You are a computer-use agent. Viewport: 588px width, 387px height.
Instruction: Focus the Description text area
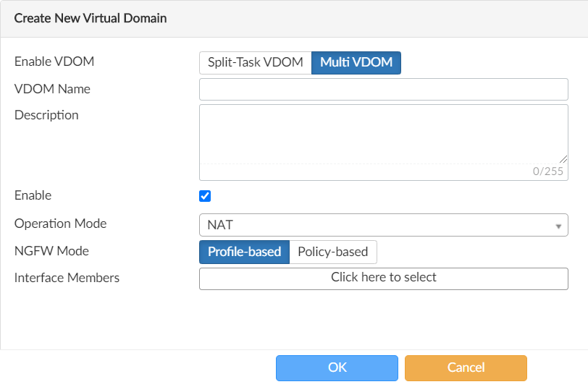(383, 134)
